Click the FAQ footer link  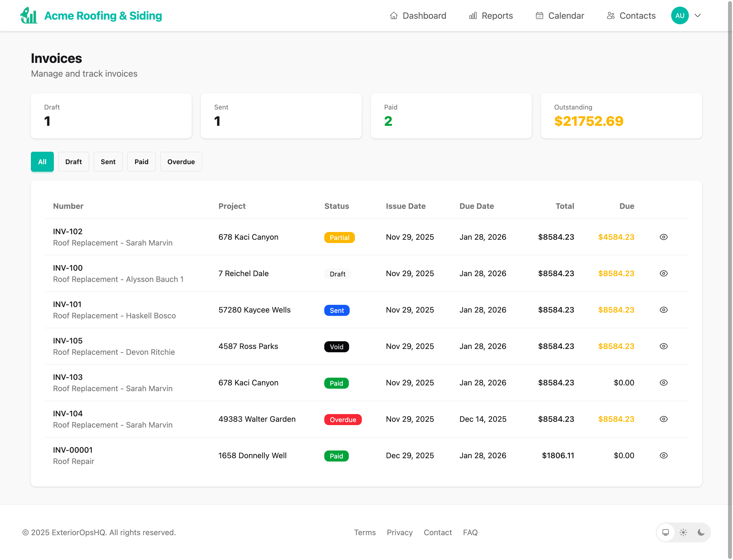(x=470, y=532)
